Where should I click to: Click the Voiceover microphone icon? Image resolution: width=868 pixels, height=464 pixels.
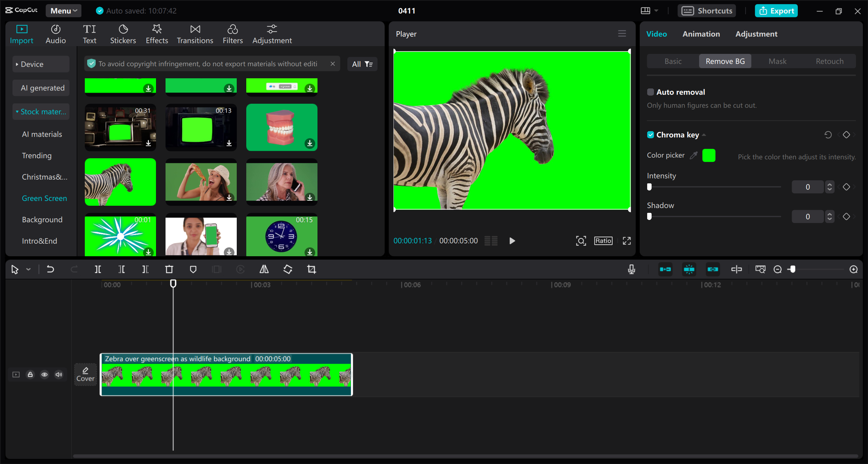point(632,269)
